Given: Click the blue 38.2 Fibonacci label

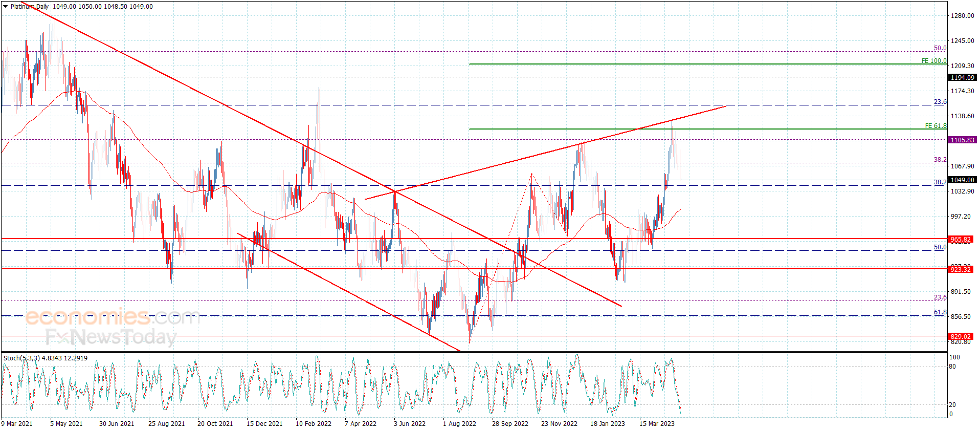Looking at the screenshot, I should 940,182.
